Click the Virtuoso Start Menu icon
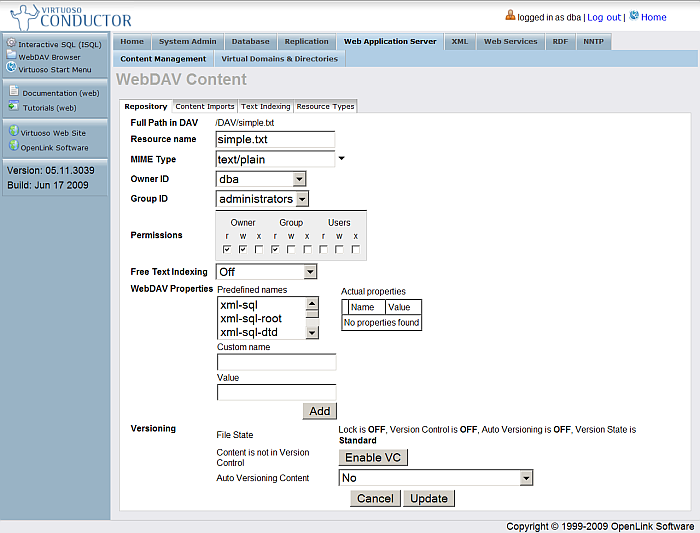 [x=11, y=69]
